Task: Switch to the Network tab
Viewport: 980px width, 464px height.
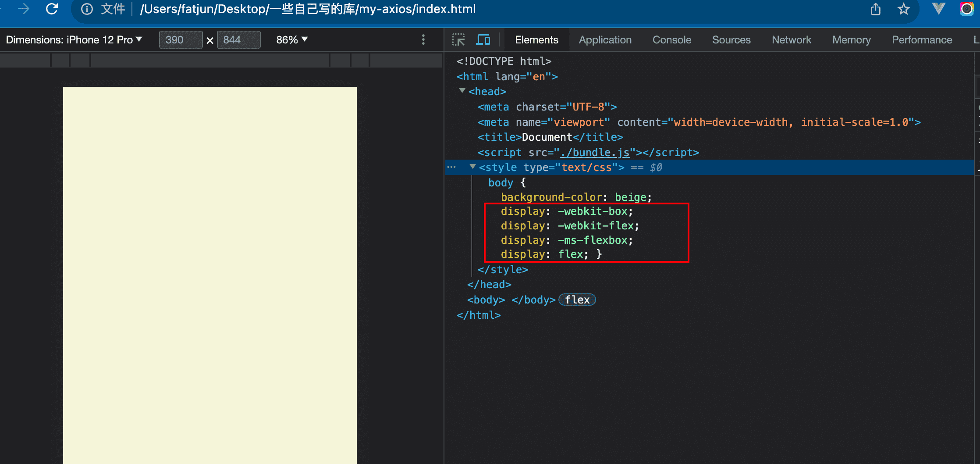Action: [791, 40]
